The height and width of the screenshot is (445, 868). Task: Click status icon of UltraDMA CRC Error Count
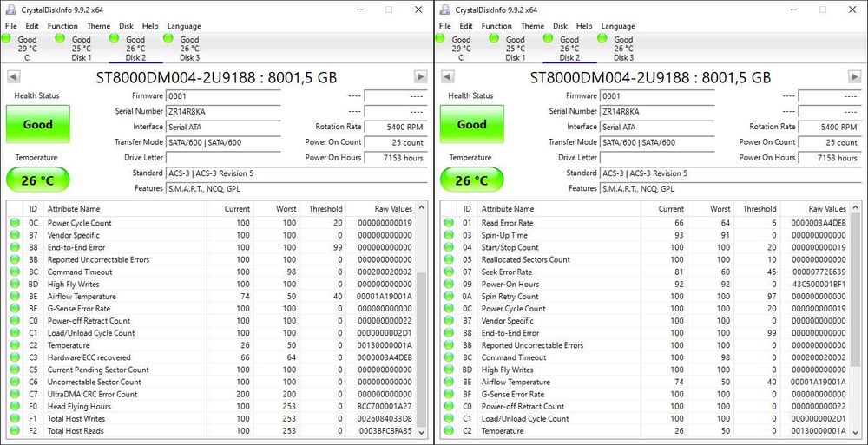click(15, 394)
